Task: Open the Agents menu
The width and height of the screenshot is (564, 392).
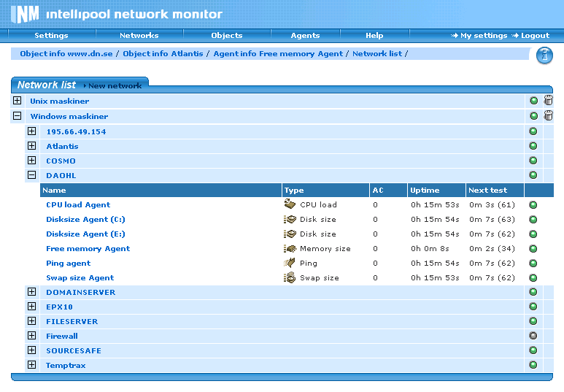Action: point(305,35)
